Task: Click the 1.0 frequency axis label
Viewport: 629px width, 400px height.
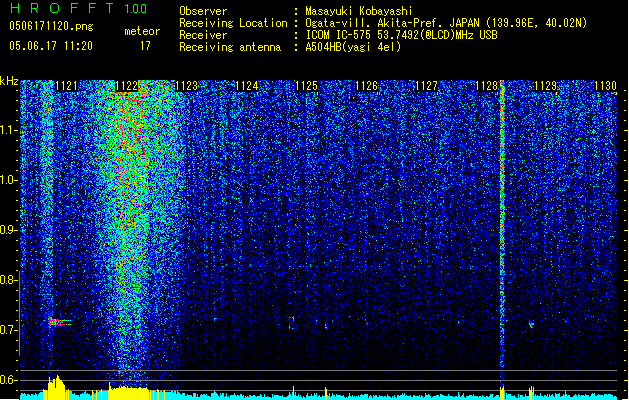Action: (9, 180)
